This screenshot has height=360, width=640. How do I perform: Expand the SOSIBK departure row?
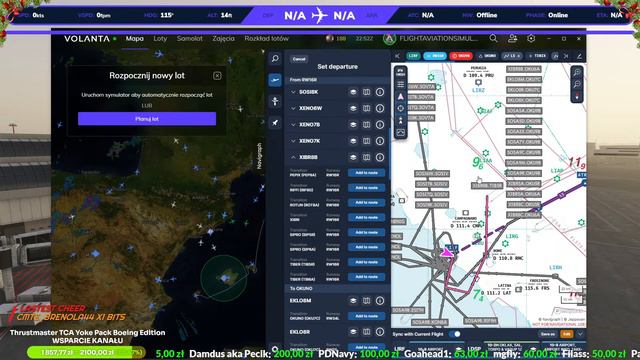293,92
